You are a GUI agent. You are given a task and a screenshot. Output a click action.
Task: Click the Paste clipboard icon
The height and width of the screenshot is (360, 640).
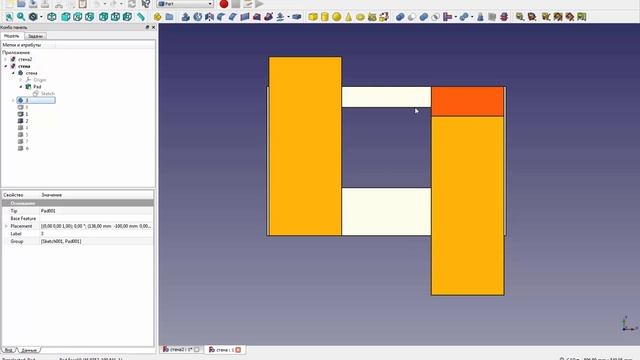[x=83, y=4]
